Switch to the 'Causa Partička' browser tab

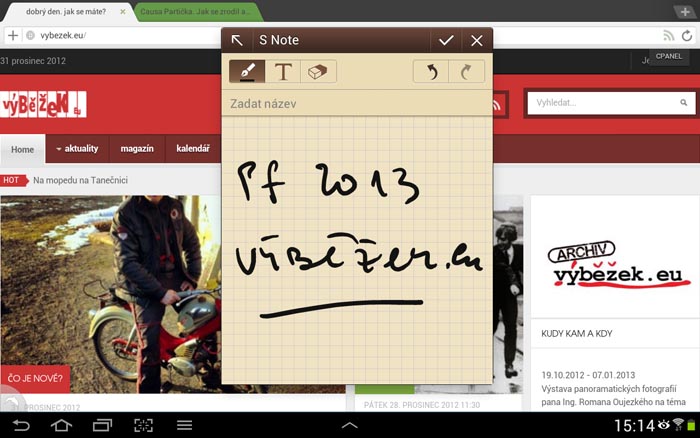pos(190,11)
